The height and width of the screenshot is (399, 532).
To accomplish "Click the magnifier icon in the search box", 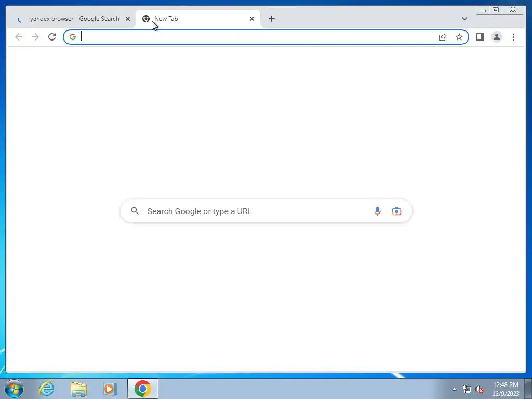I will (x=135, y=211).
